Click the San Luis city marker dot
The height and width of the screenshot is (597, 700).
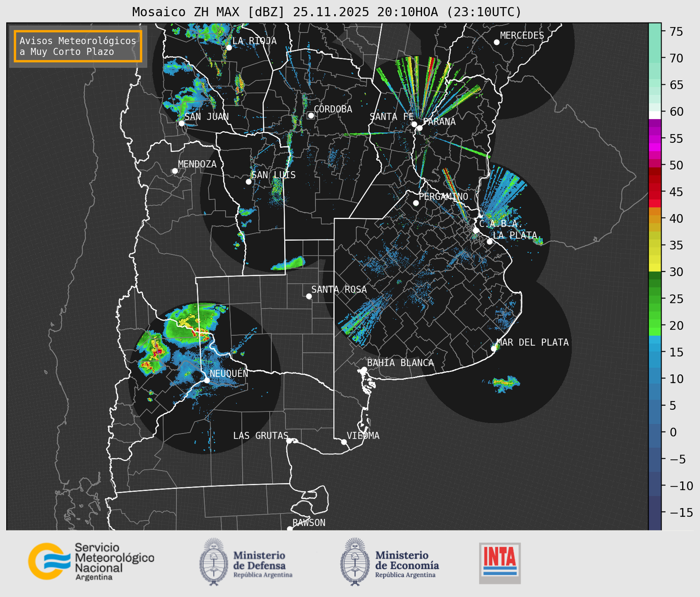[249, 182]
